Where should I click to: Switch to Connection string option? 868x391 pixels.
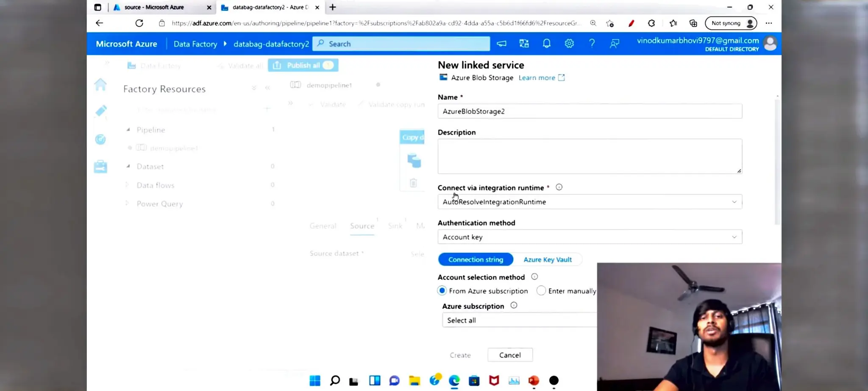point(476,260)
